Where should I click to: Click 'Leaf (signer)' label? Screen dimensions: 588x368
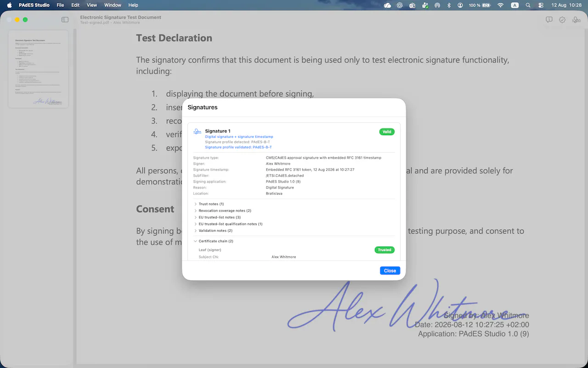(210, 250)
